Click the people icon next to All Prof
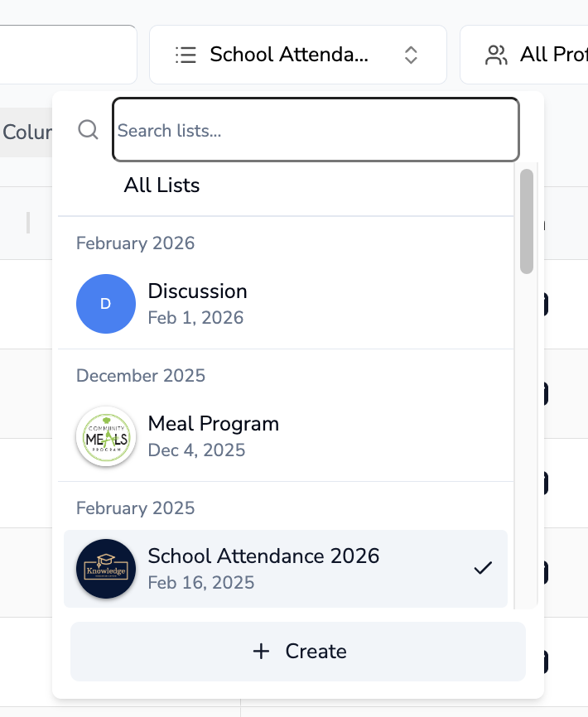Viewport: 588px width, 717px height. 496,55
